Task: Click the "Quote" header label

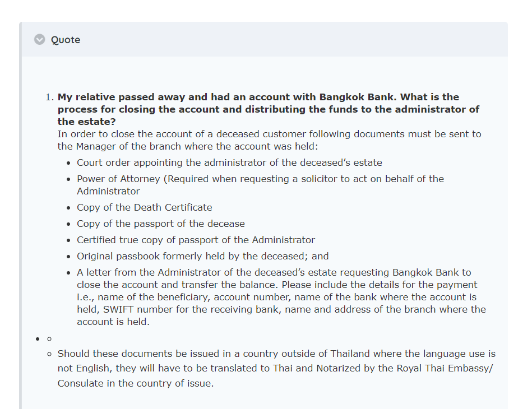Action: 66,40
